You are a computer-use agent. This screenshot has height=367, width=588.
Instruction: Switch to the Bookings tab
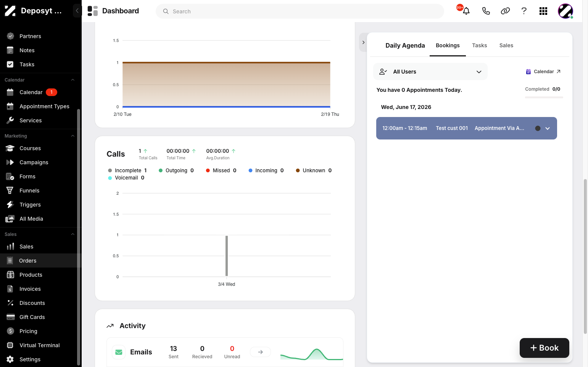448,45
